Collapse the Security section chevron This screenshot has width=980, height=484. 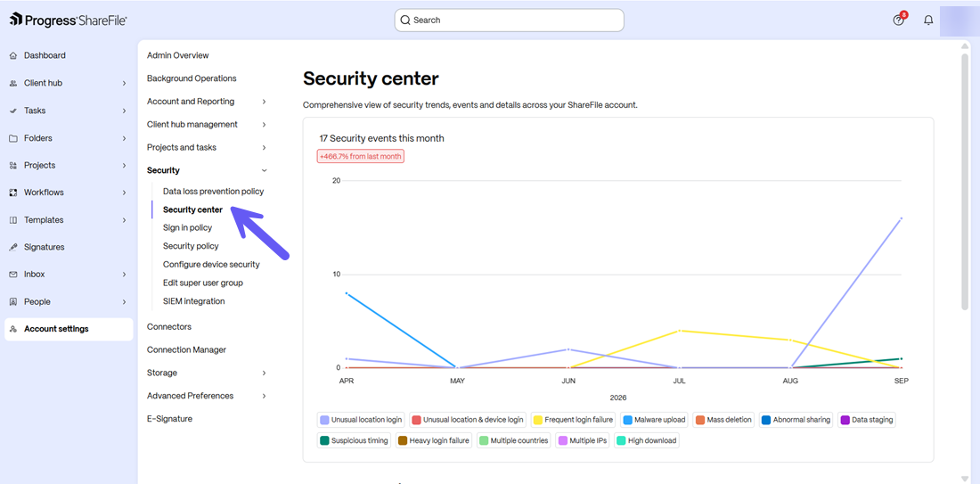(x=265, y=170)
